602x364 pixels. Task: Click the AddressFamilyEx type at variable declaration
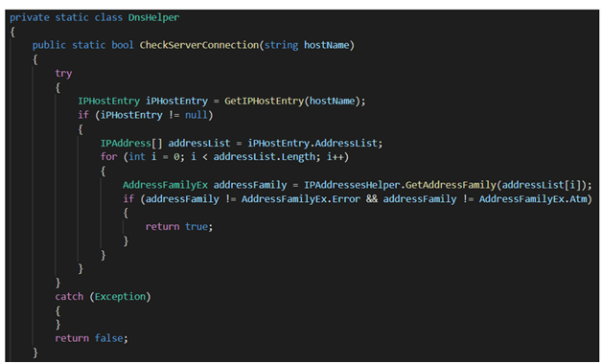coord(165,185)
